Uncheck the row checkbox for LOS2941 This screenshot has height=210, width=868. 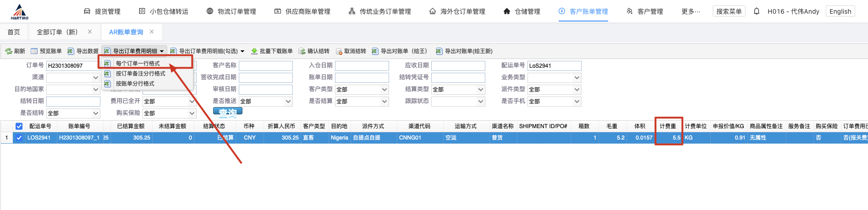[x=19, y=138]
